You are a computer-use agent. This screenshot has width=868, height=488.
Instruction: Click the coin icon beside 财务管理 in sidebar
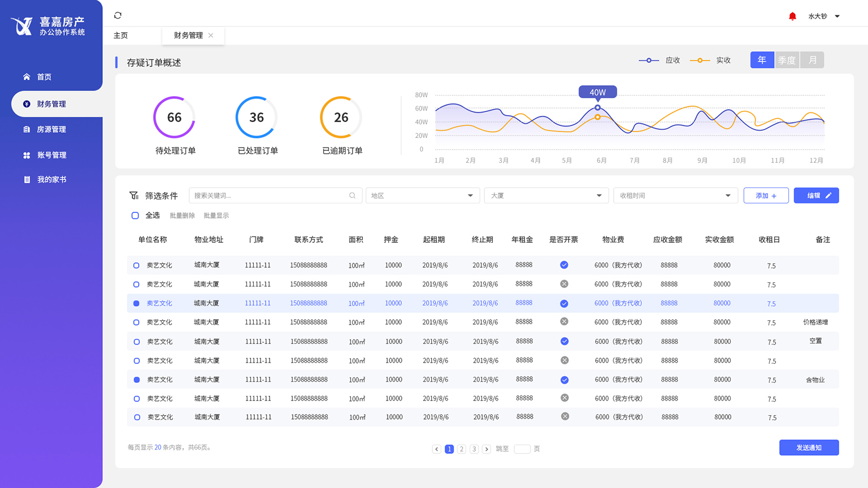(27, 104)
